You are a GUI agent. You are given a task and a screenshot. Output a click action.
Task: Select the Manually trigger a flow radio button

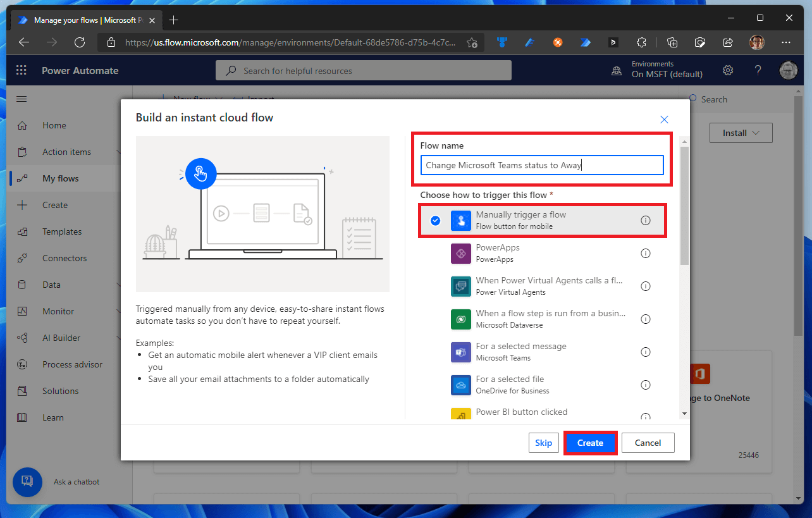[435, 221]
